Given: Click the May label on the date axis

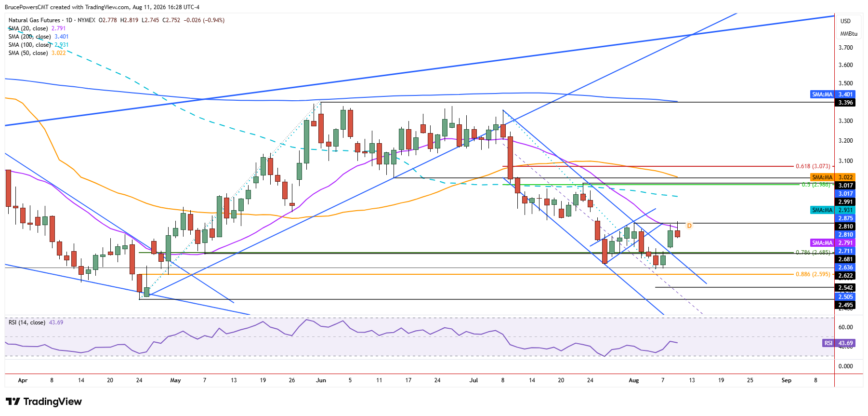Looking at the screenshot, I should [175, 380].
